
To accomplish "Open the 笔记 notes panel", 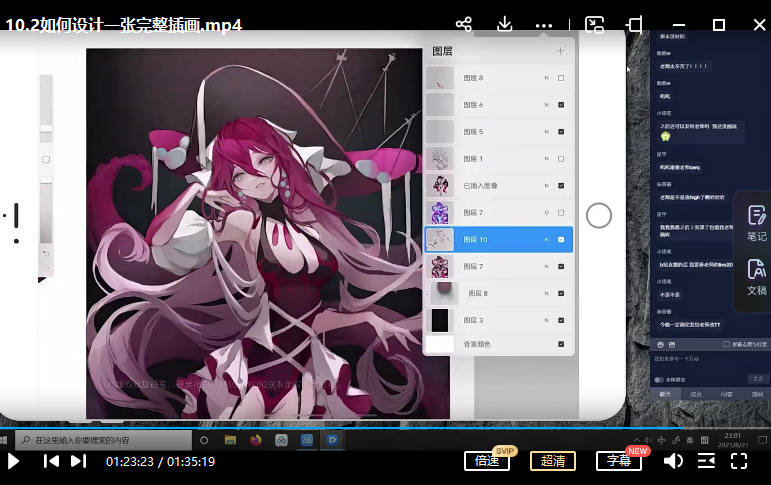I will (756, 222).
